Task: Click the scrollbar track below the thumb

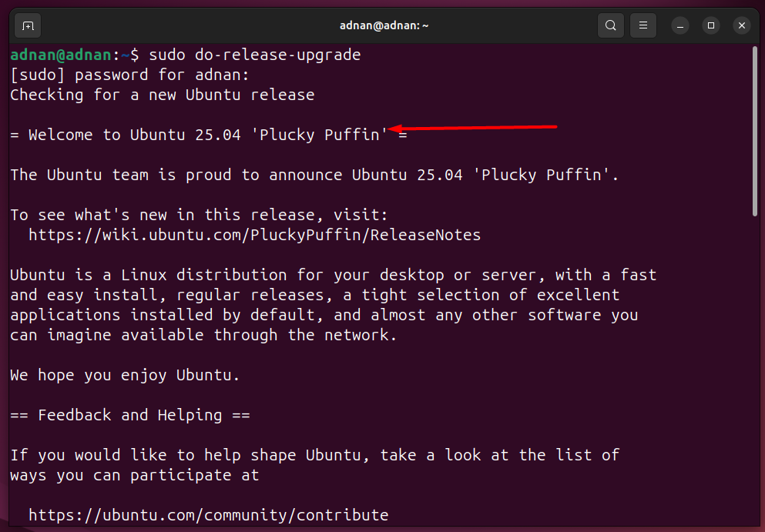Action: pos(755,370)
